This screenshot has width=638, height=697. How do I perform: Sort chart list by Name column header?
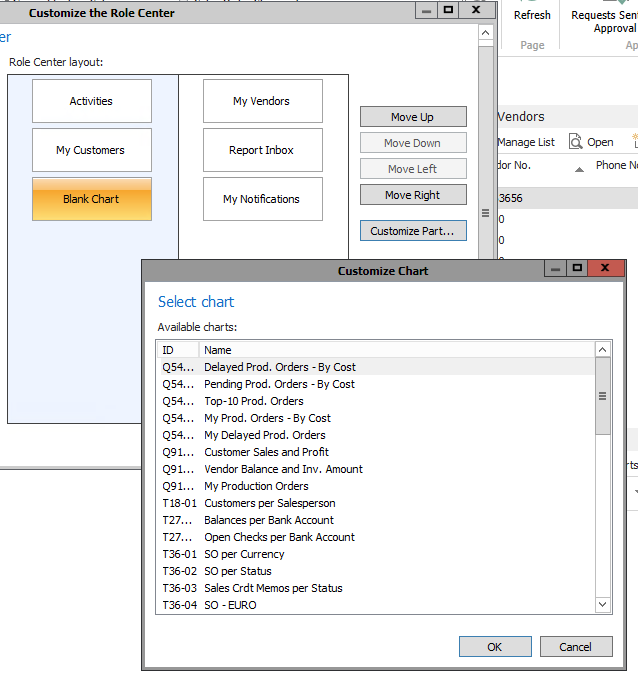(218, 350)
